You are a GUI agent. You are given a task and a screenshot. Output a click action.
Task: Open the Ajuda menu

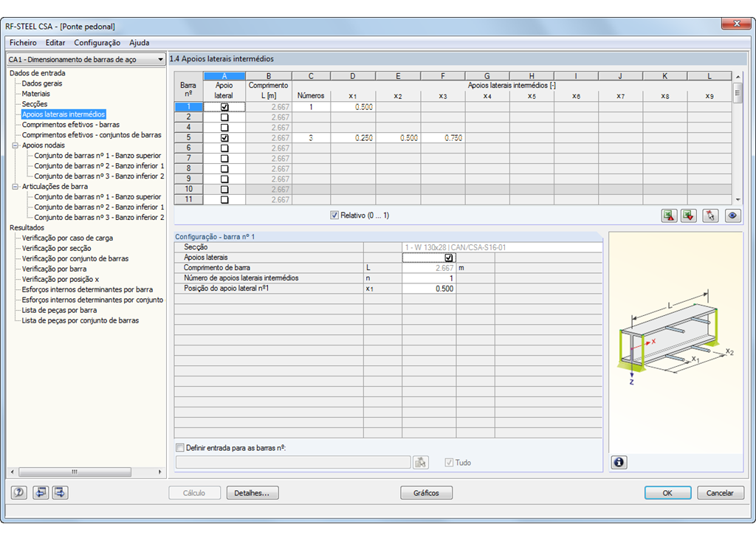coord(140,42)
